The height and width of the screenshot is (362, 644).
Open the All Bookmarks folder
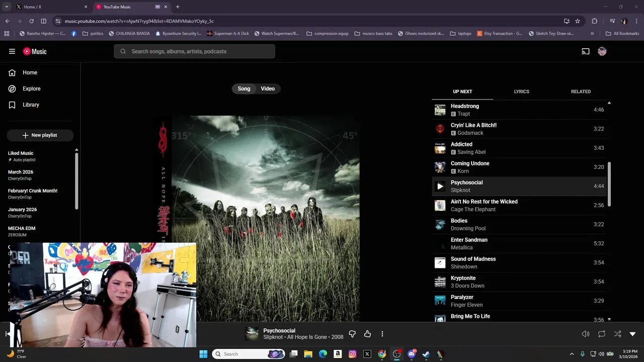tap(622, 34)
